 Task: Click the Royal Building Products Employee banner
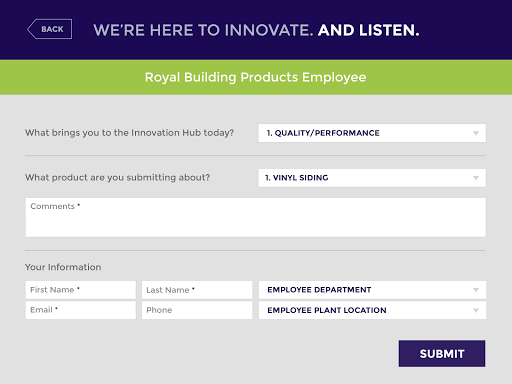coord(256,77)
